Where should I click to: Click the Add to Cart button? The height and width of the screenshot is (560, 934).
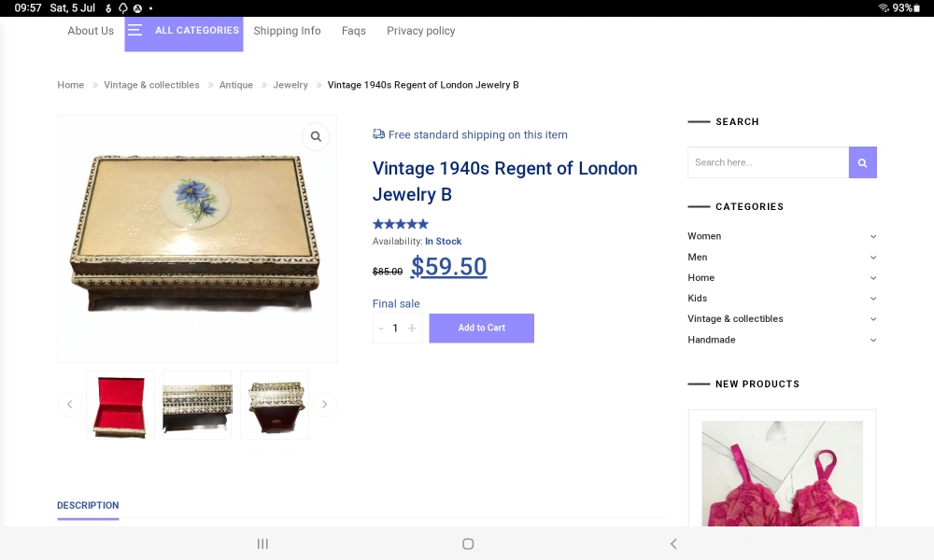tap(481, 328)
